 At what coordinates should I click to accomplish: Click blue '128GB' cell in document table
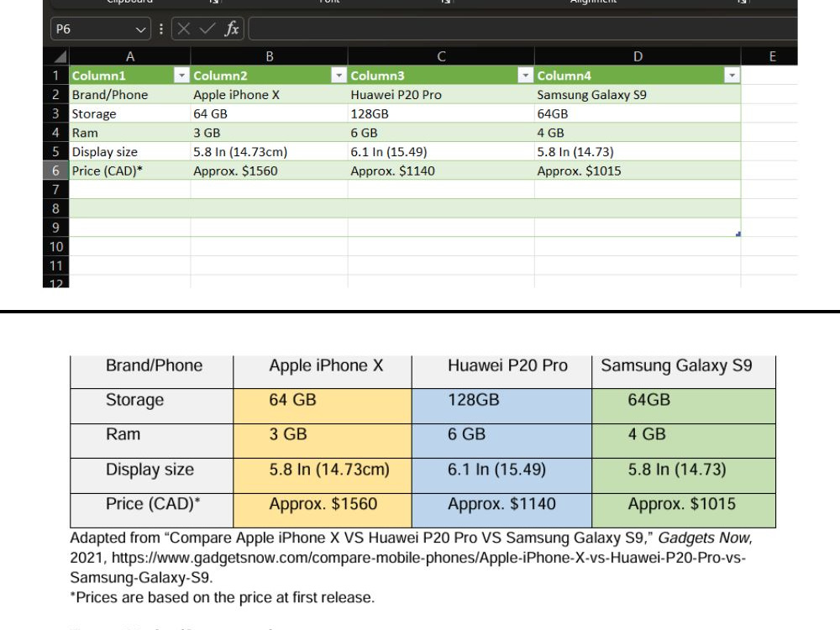tap(502, 406)
